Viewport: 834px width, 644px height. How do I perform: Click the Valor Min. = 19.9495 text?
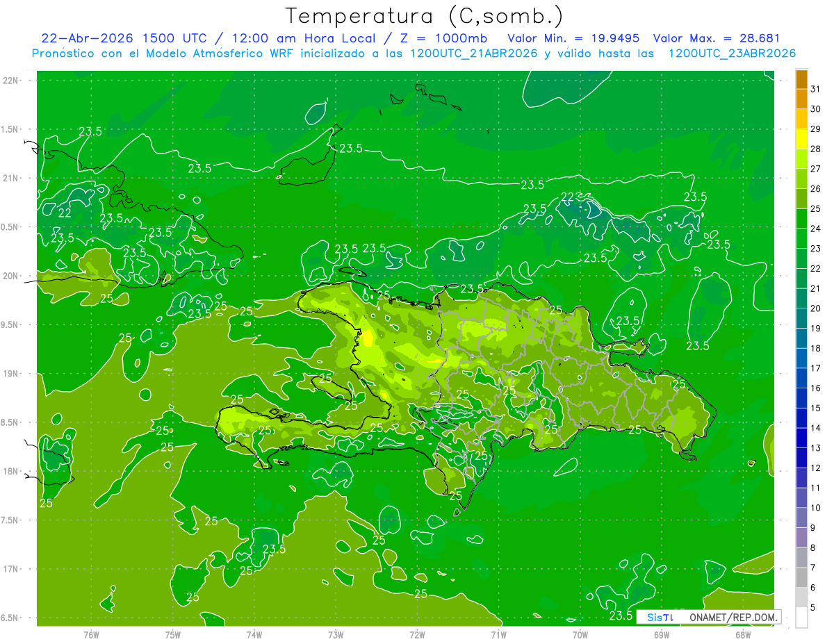pos(574,38)
